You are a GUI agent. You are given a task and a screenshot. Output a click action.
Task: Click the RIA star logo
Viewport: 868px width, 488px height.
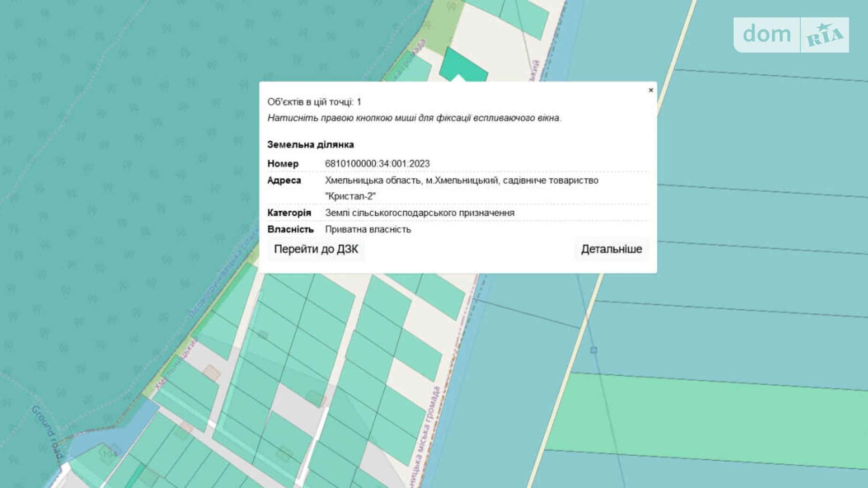coord(824,35)
